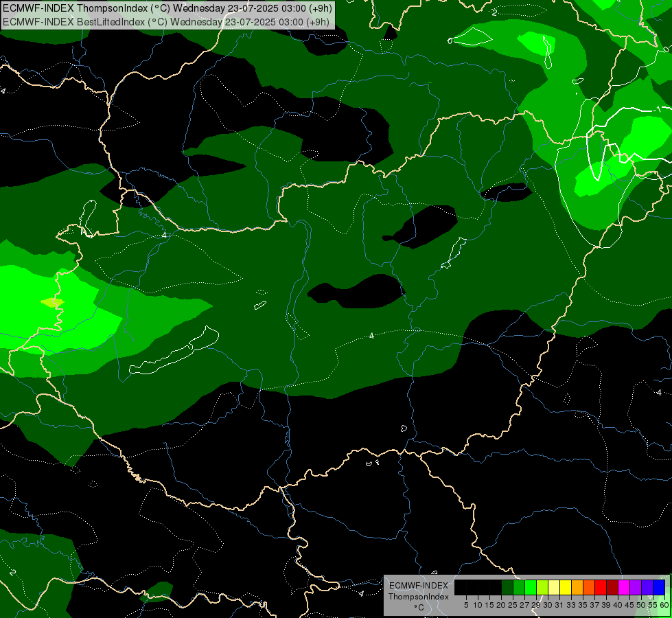Screen dimensions: 672x618
Task: Pick the yellow-green 29–30 legend swatch
Action: click(542, 587)
